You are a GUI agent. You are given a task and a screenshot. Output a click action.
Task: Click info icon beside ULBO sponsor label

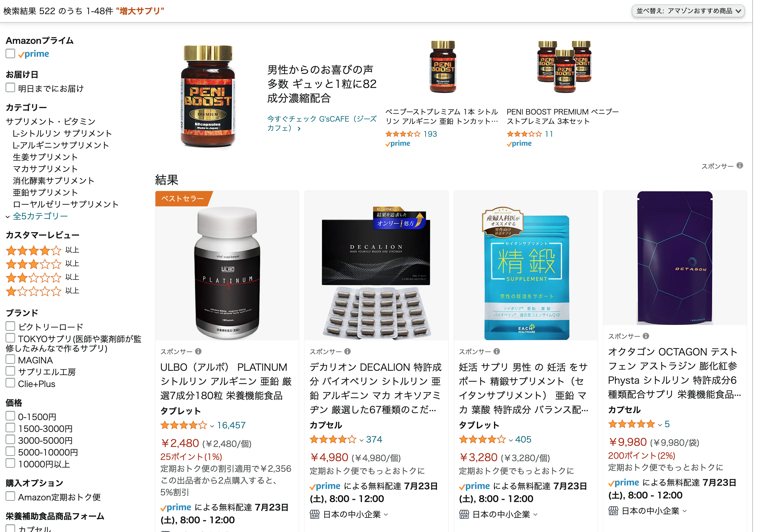pyautogui.click(x=198, y=352)
